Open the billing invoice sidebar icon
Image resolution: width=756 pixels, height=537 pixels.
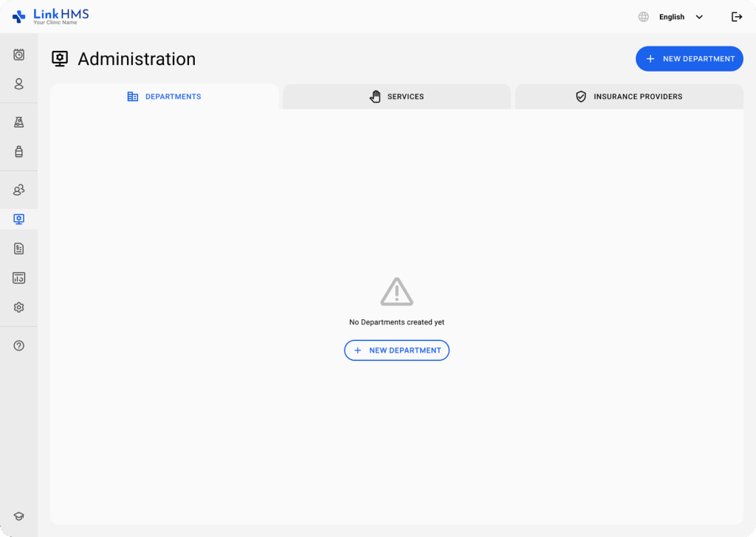pos(19,249)
